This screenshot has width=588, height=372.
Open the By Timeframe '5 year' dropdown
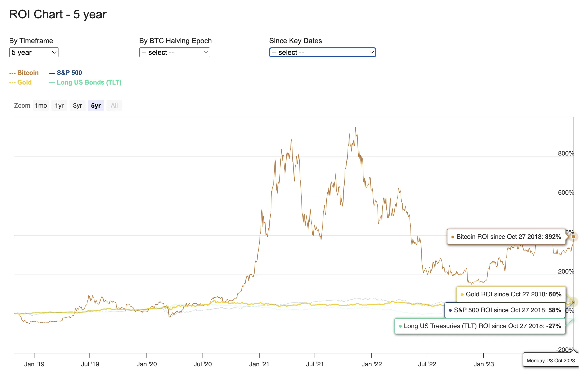34,52
